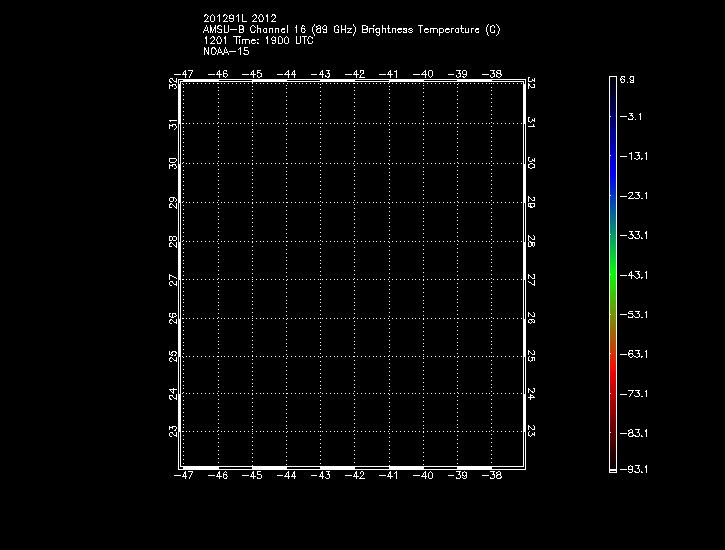Click the -38 longitude label on bottom axis

point(491,476)
